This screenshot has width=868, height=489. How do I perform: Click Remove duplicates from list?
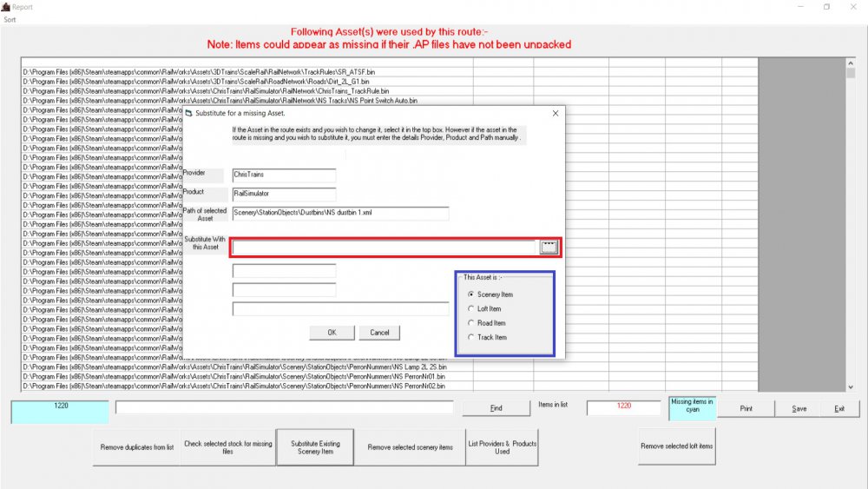(x=136, y=447)
